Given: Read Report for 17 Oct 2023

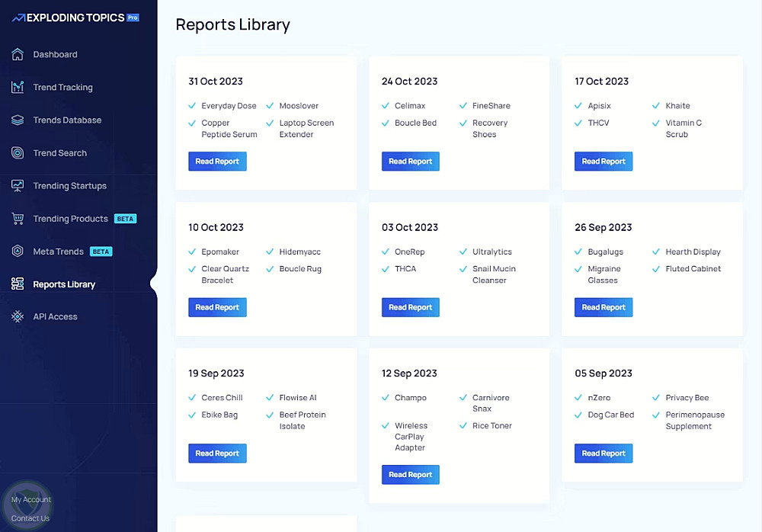Looking at the screenshot, I should [604, 162].
